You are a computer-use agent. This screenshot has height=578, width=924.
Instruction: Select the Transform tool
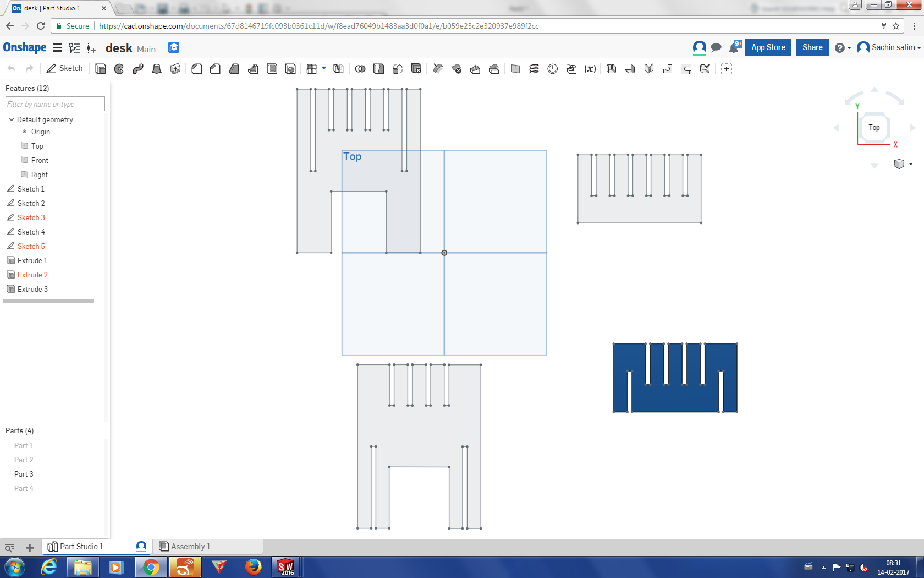[x=398, y=69]
